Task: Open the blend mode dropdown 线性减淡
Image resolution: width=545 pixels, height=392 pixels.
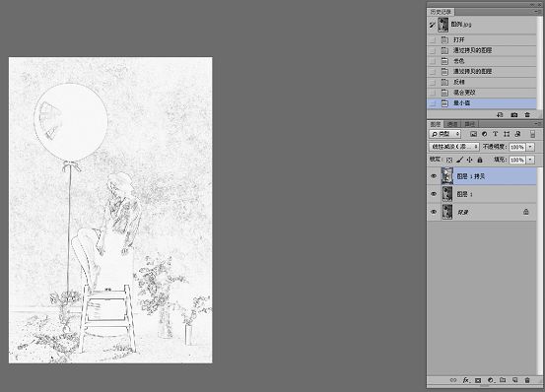Action: [454, 147]
